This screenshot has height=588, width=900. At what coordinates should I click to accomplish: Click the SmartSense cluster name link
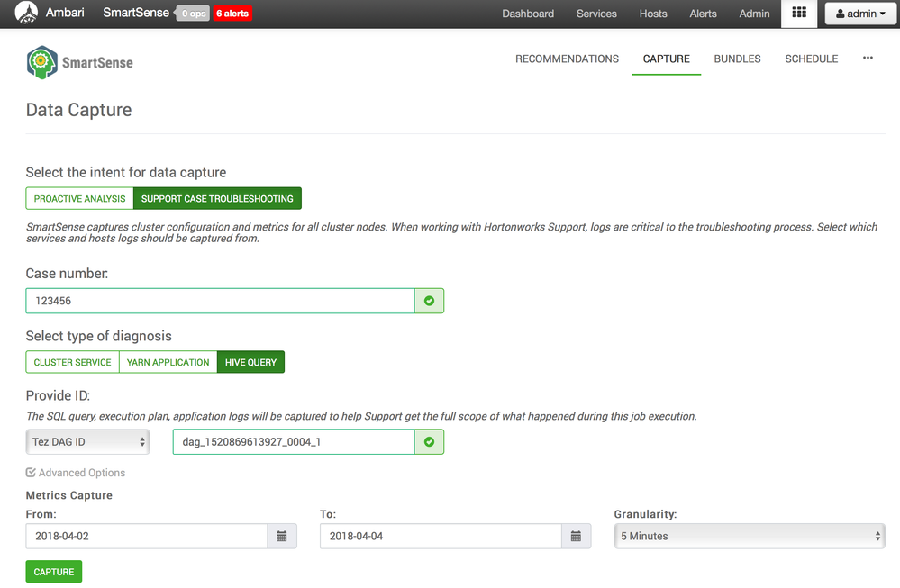click(x=136, y=12)
